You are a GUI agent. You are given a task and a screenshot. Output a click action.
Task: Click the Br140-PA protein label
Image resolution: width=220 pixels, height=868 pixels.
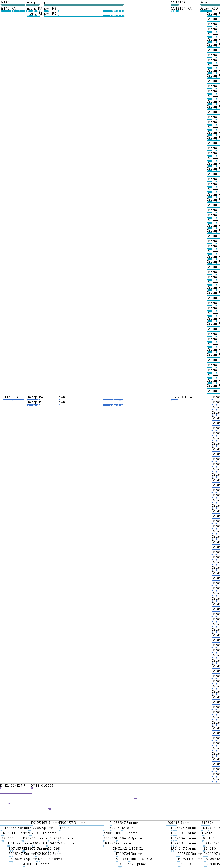[x=11, y=397]
